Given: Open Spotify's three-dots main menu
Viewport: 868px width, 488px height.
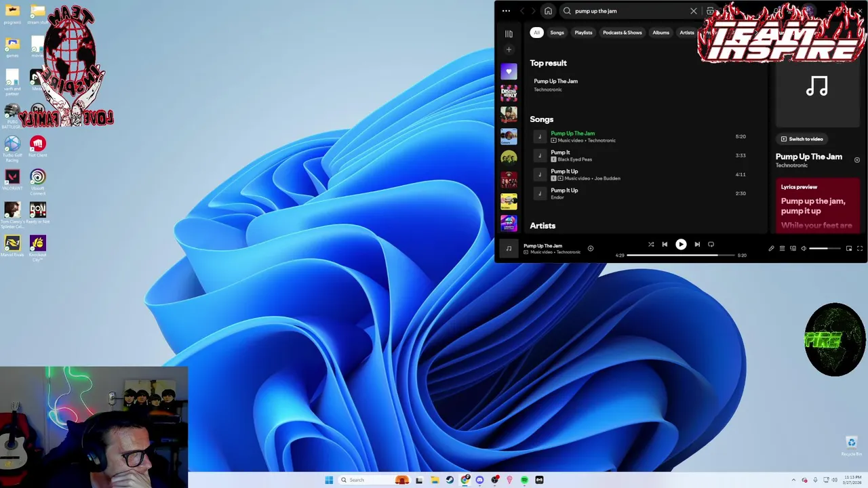Looking at the screenshot, I should click(x=506, y=11).
